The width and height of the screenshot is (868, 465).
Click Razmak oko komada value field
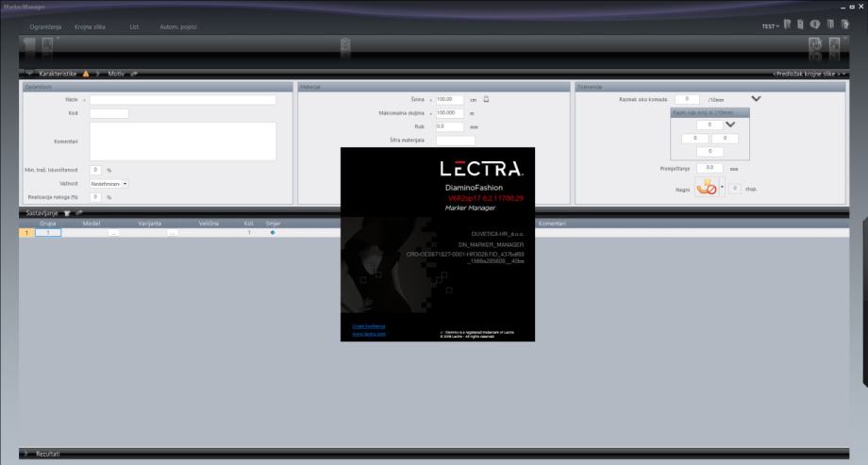pos(687,99)
